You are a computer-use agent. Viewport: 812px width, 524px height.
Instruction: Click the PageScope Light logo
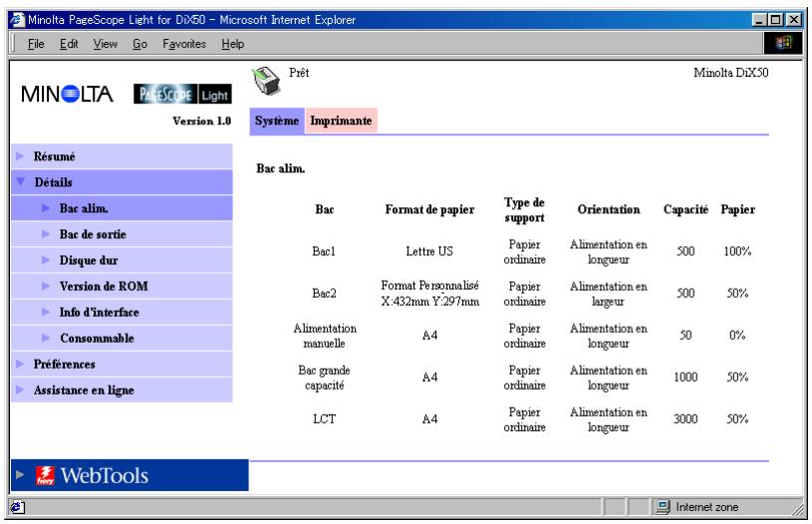(182, 95)
